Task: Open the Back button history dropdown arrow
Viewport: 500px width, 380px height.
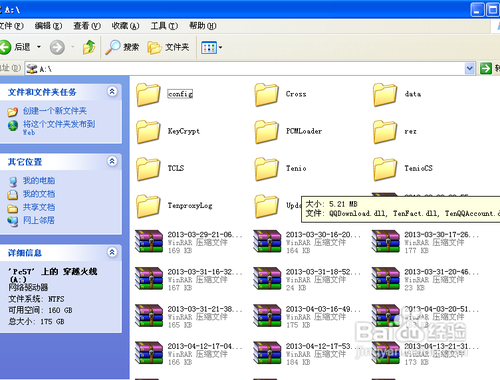Action: pyautogui.click(x=39, y=47)
